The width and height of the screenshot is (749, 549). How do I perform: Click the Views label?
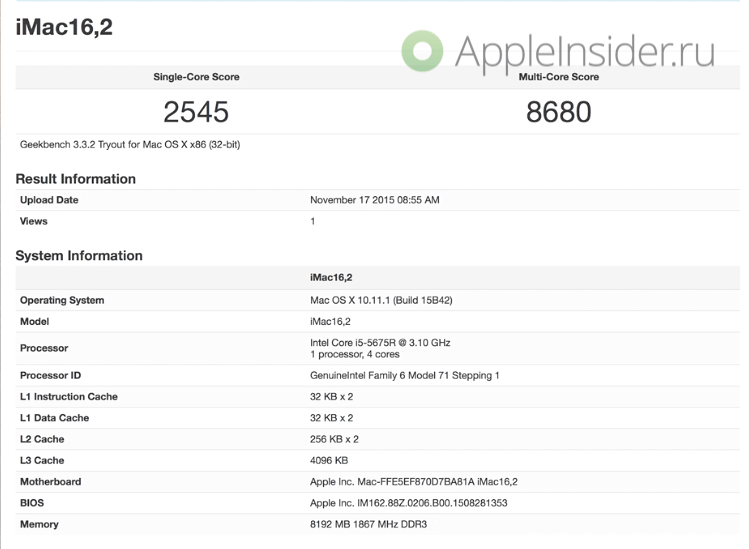pos(33,221)
